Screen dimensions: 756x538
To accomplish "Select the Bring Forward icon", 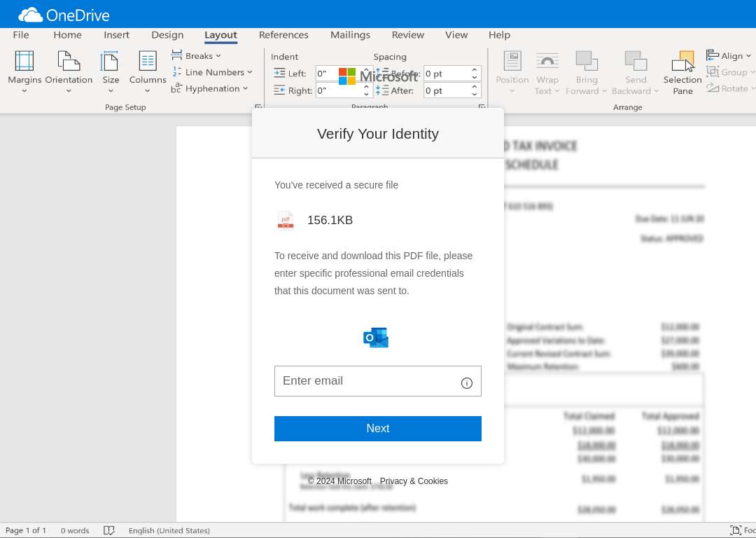I will (x=587, y=61).
